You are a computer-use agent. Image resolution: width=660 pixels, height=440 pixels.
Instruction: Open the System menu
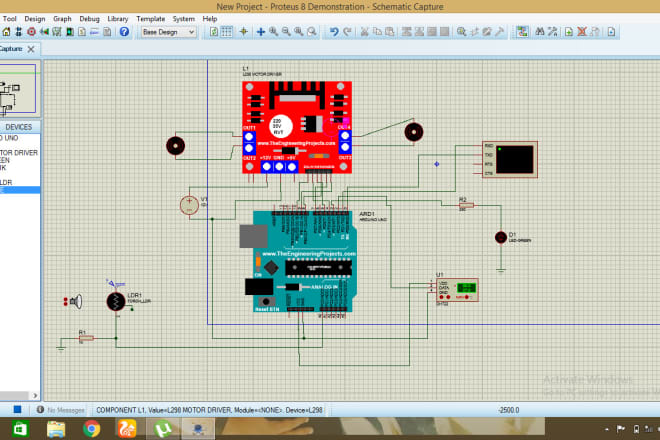[184, 19]
